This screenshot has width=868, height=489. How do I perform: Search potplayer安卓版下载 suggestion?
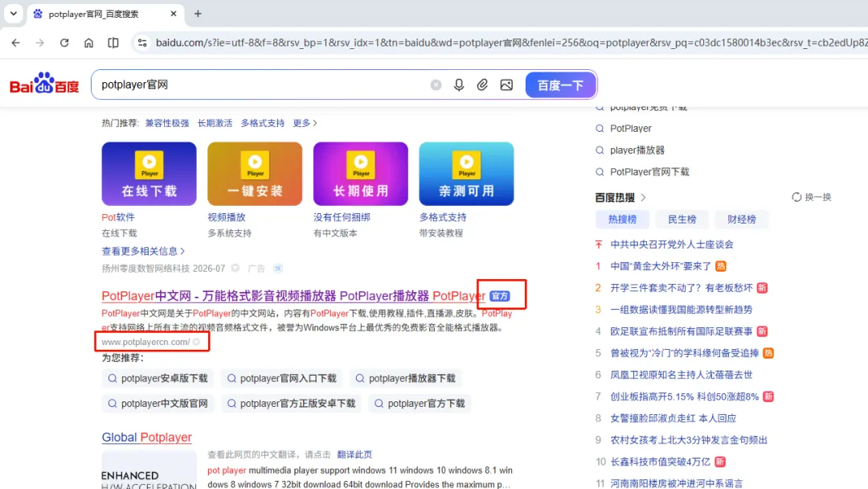158,378
